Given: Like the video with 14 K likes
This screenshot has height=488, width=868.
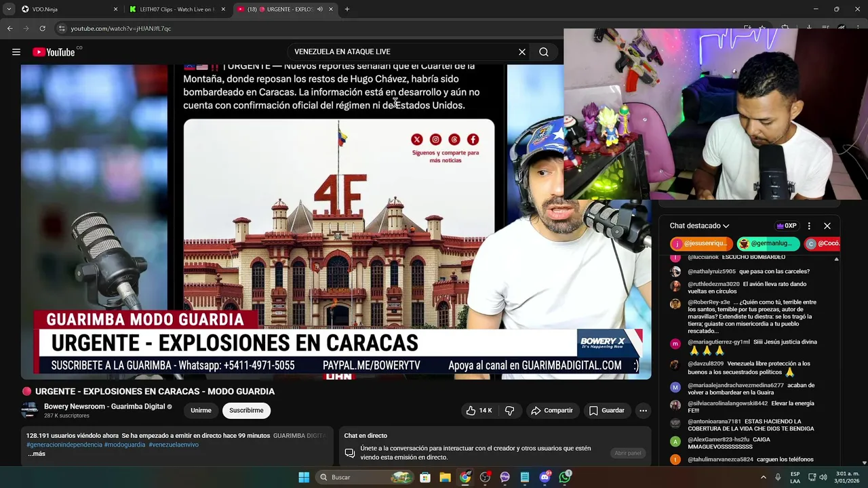Looking at the screenshot, I should click(479, 411).
